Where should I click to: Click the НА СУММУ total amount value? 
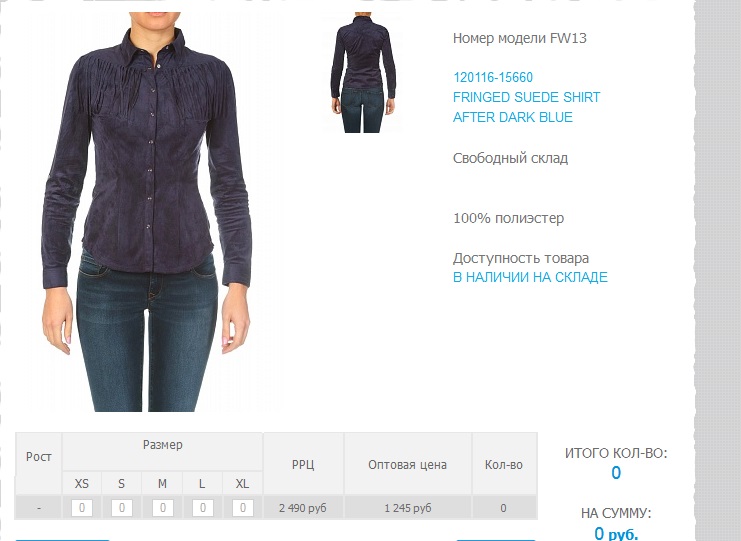coord(616,533)
